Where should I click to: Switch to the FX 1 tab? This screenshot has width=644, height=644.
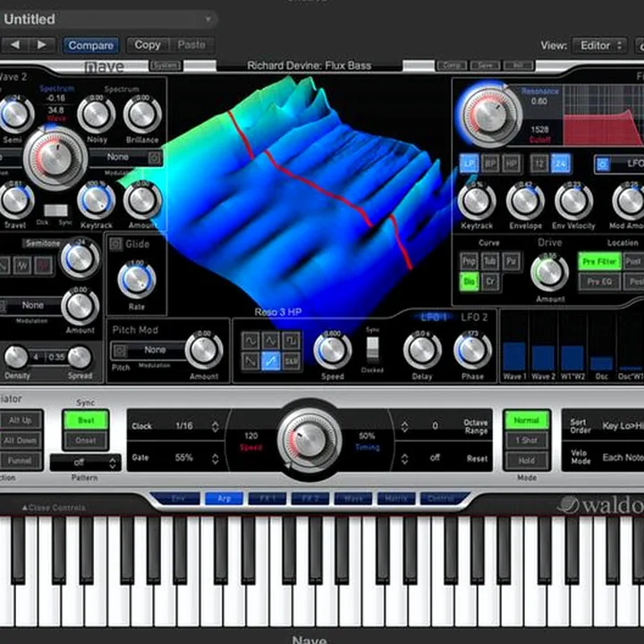pos(267,498)
